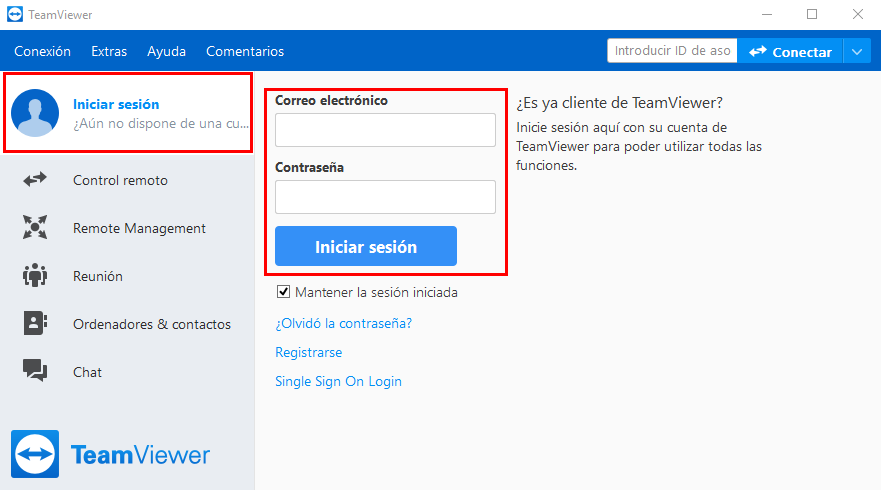Open the Ayuda menu
881x490 pixels.
tap(166, 51)
